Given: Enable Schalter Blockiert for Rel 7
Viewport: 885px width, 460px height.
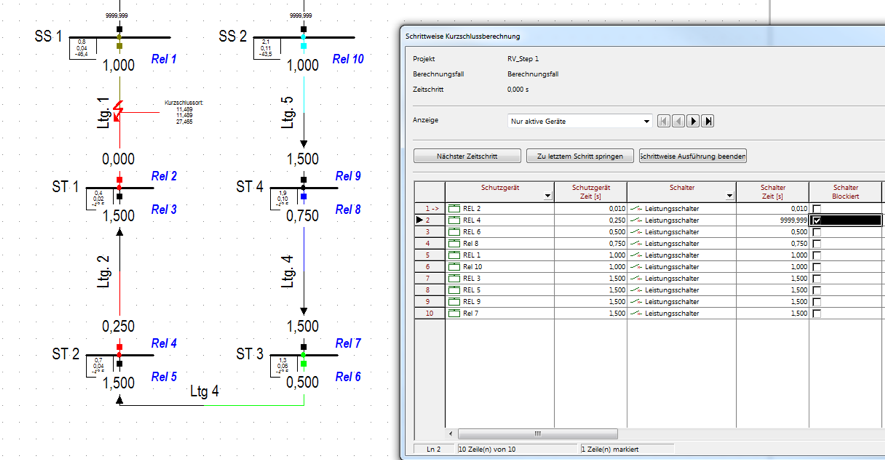Looking at the screenshot, I should tap(817, 313).
